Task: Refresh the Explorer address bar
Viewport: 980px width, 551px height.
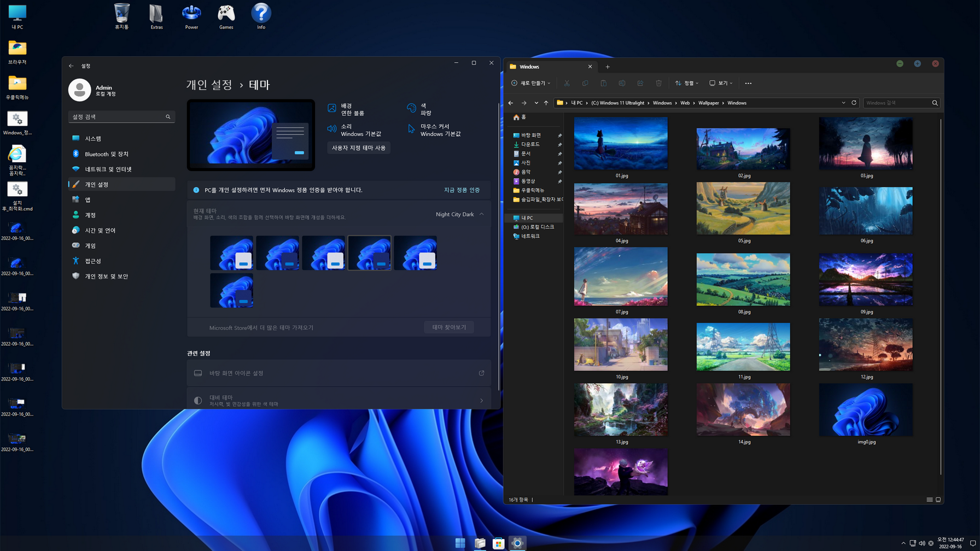Action: [854, 103]
